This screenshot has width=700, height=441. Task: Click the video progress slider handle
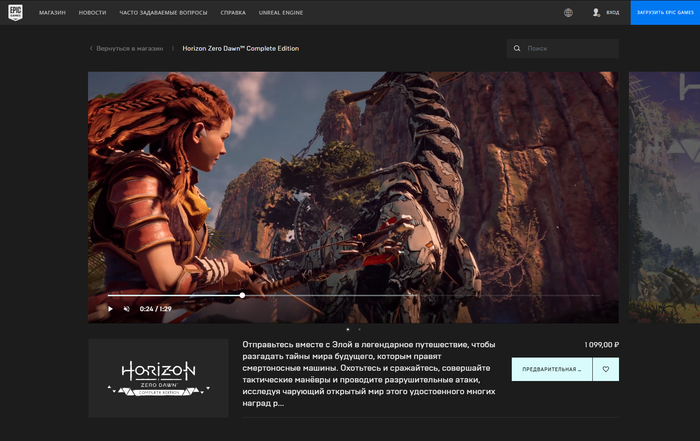(242, 295)
